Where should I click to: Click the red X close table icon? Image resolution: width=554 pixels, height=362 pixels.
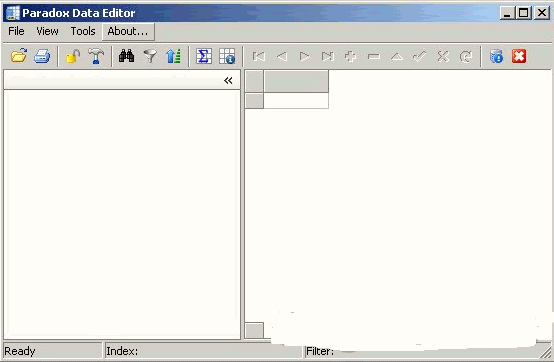click(519, 56)
